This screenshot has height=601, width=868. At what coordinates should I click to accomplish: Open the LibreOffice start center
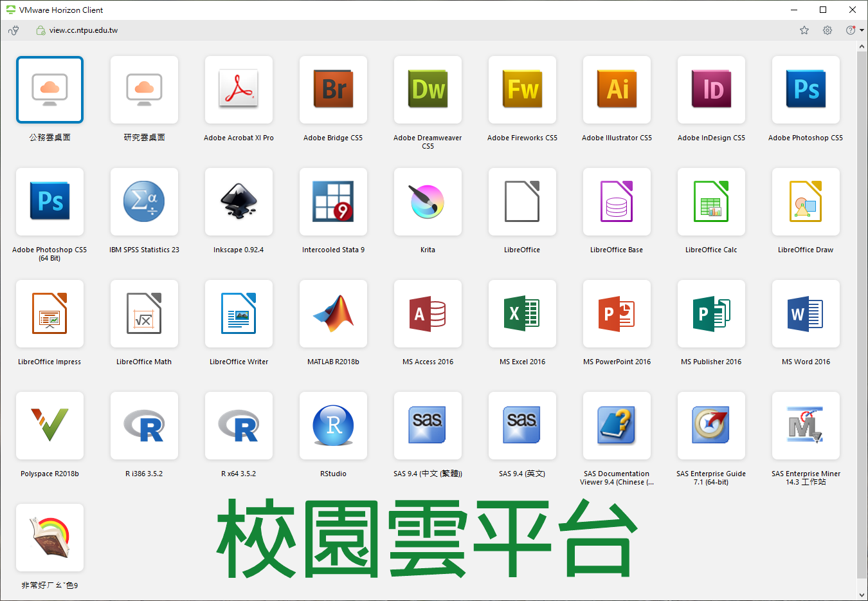point(522,201)
